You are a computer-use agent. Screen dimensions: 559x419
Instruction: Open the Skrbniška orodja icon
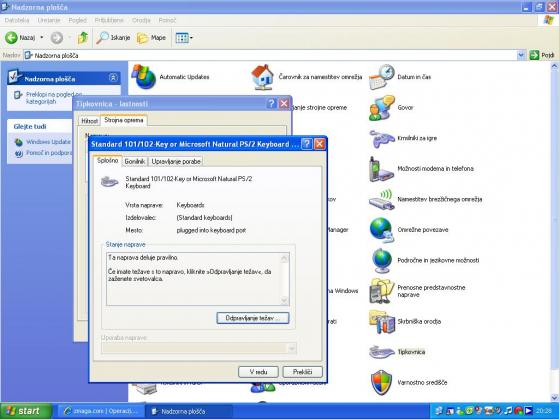382,322
